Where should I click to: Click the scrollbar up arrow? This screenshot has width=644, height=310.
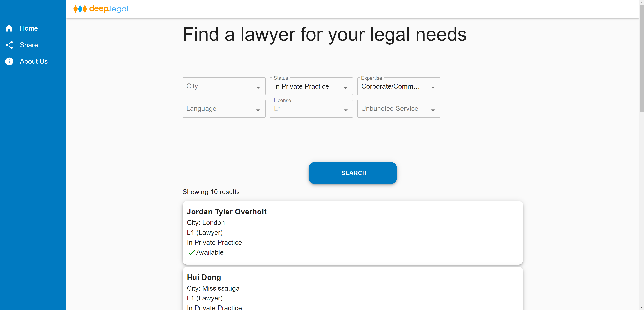tap(641, 2)
